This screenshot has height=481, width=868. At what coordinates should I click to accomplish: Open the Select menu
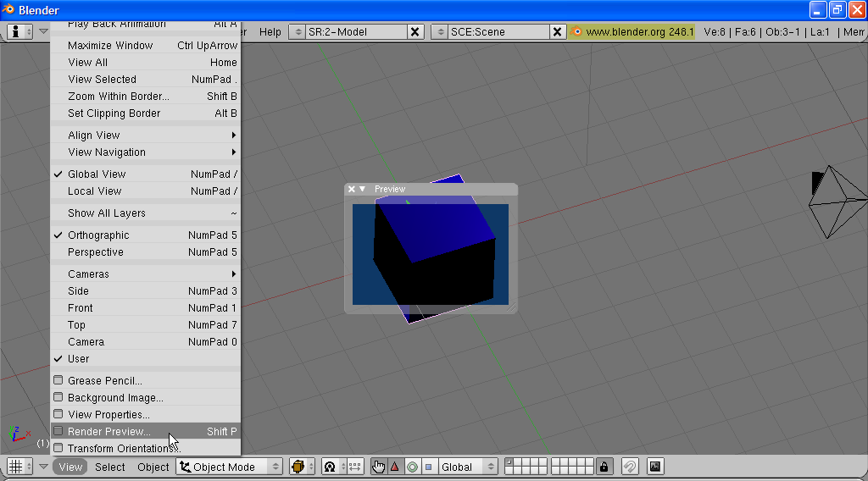[109, 467]
